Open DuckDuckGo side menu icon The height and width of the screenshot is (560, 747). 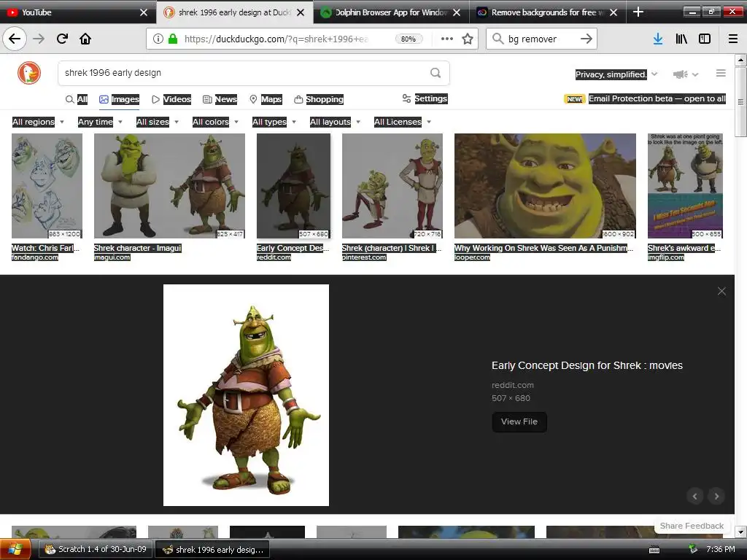click(x=721, y=73)
